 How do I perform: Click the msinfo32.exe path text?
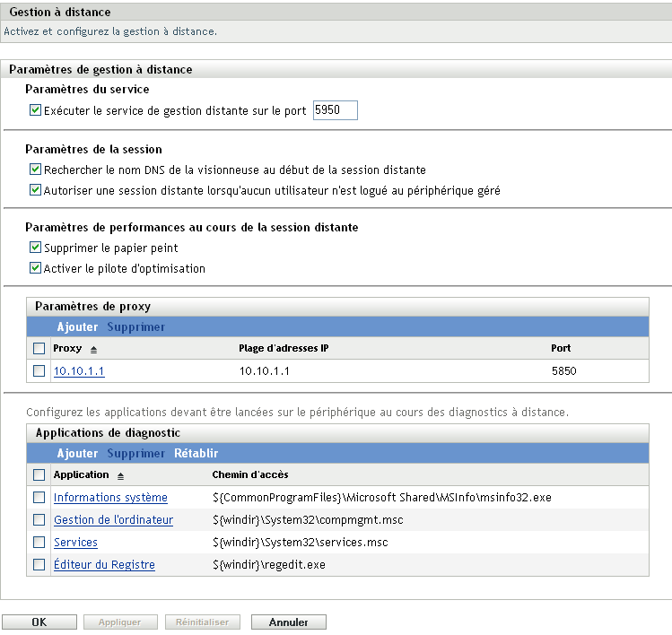(382, 498)
